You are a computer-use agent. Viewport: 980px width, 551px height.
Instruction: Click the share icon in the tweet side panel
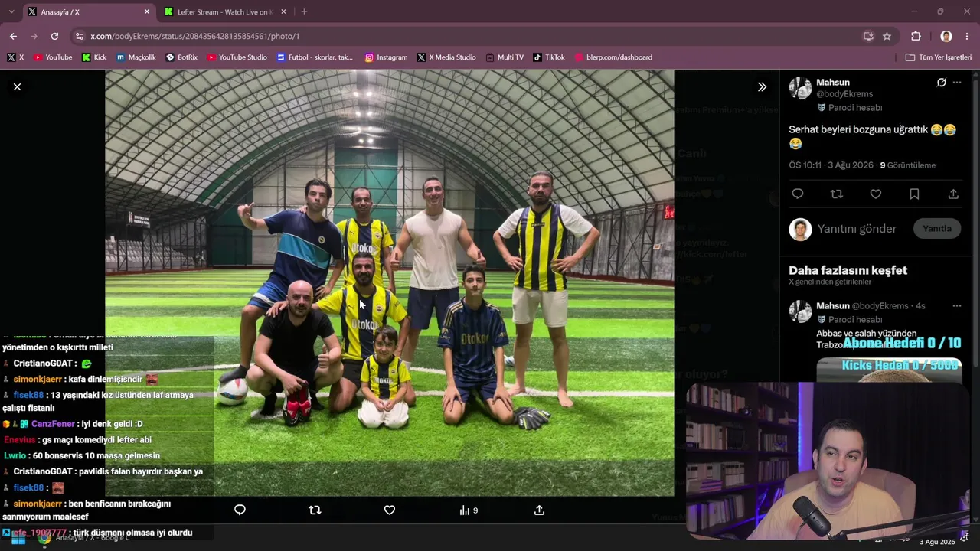tap(953, 194)
